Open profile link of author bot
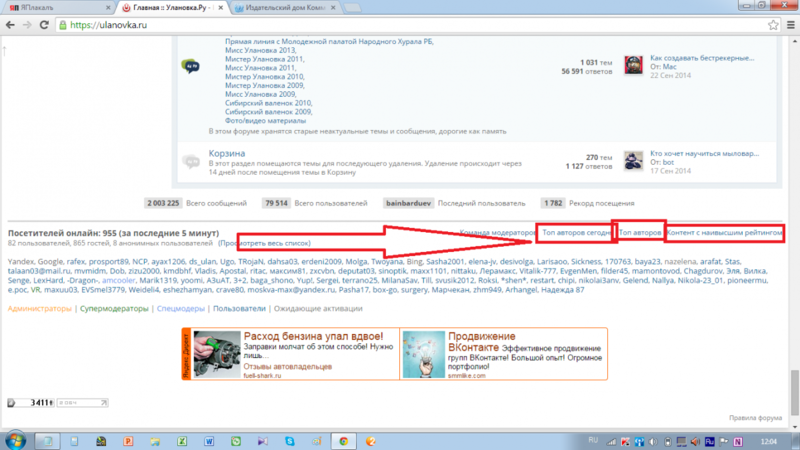The height and width of the screenshot is (450, 800). click(668, 162)
